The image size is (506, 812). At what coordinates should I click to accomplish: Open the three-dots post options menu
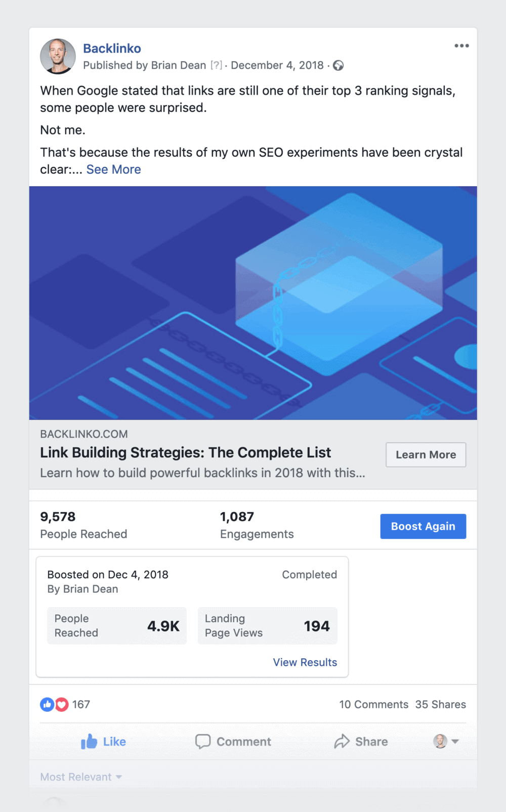click(461, 46)
